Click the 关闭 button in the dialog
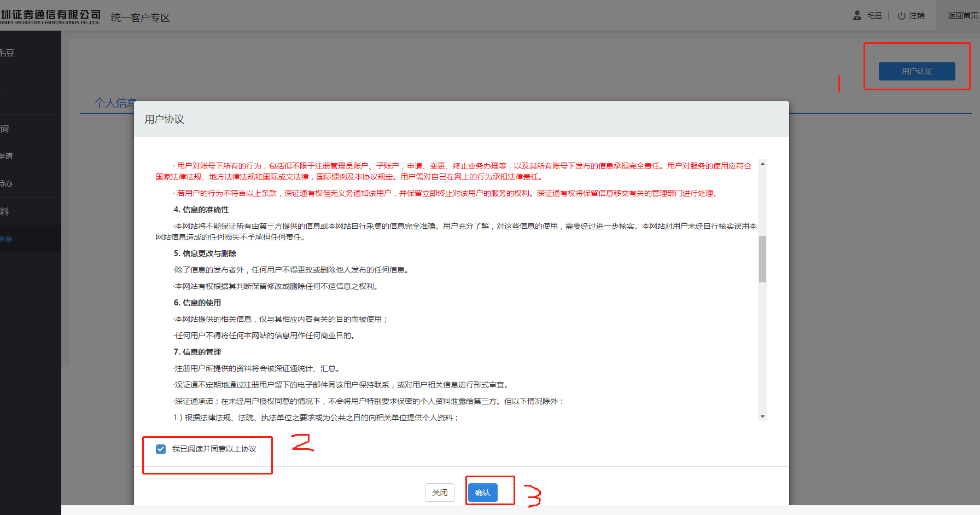 [440, 493]
